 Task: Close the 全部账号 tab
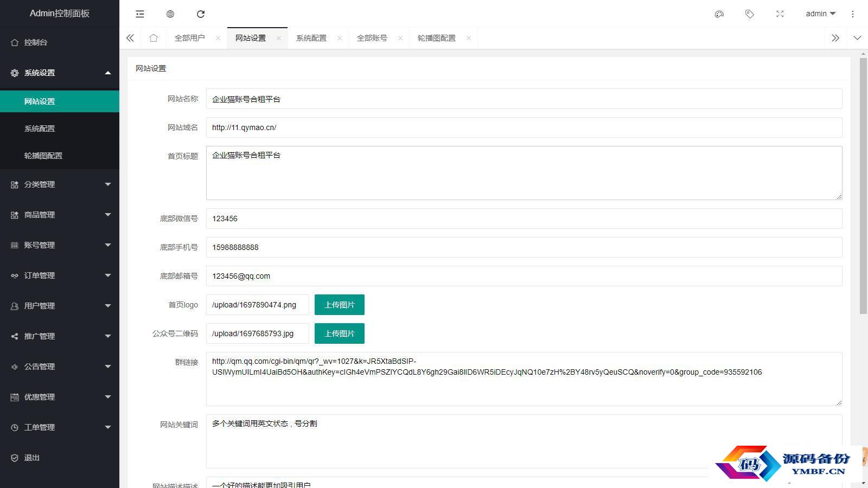pos(400,38)
